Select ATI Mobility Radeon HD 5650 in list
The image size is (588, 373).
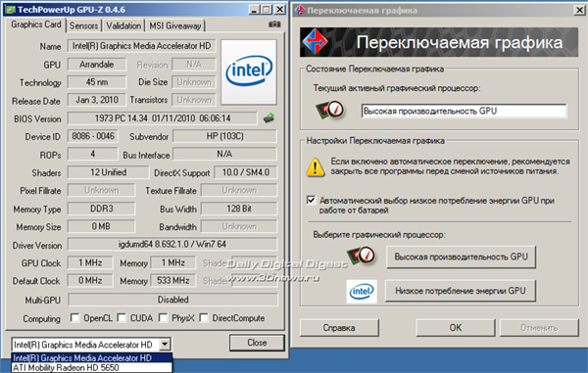[x=92, y=367]
